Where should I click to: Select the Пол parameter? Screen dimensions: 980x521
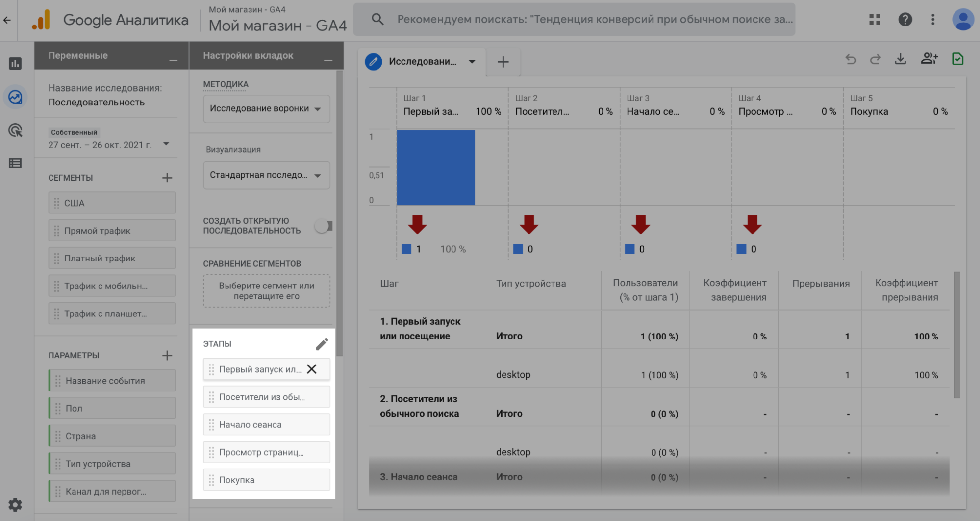tap(112, 408)
